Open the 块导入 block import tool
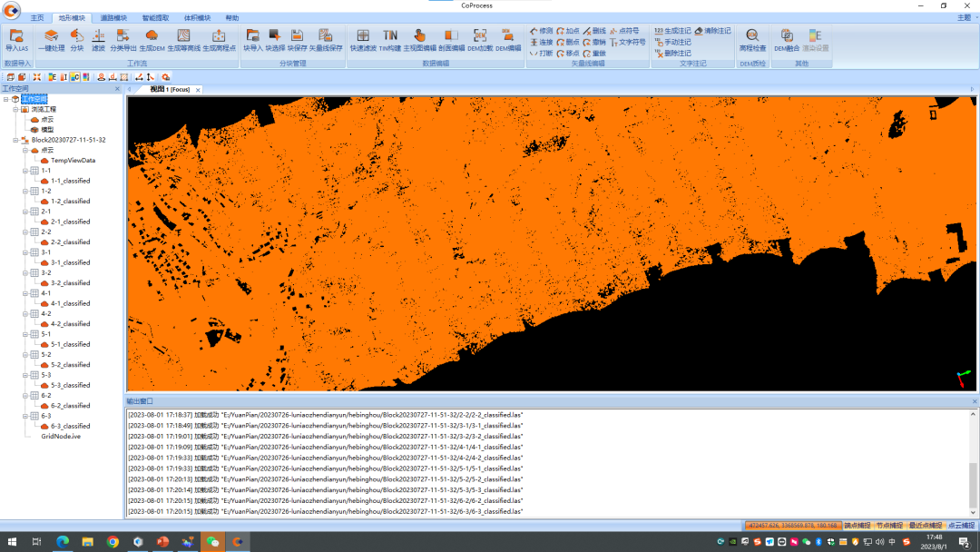The width and height of the screenshot is (980, 552). [x=252, y=40]
